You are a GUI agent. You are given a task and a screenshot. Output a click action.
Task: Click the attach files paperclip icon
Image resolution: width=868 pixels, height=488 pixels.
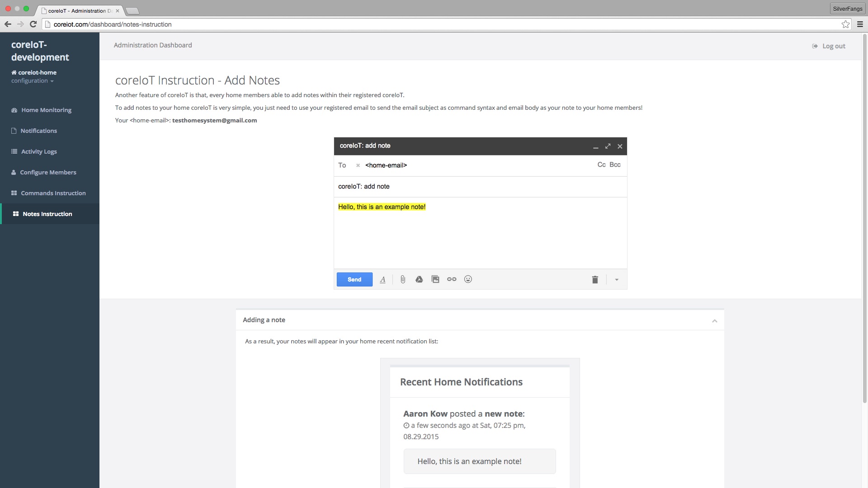coord(403,280)
